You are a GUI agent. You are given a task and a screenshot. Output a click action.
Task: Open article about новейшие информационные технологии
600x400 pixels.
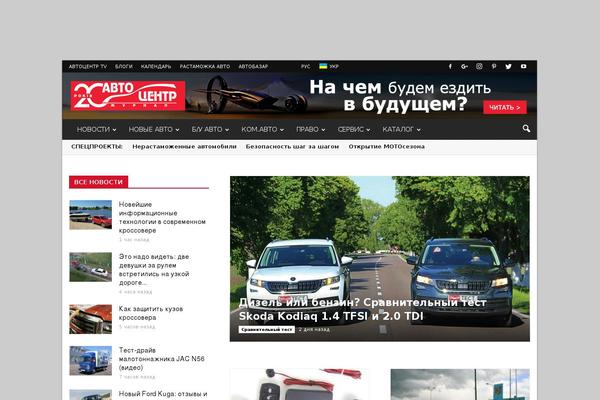162,217
